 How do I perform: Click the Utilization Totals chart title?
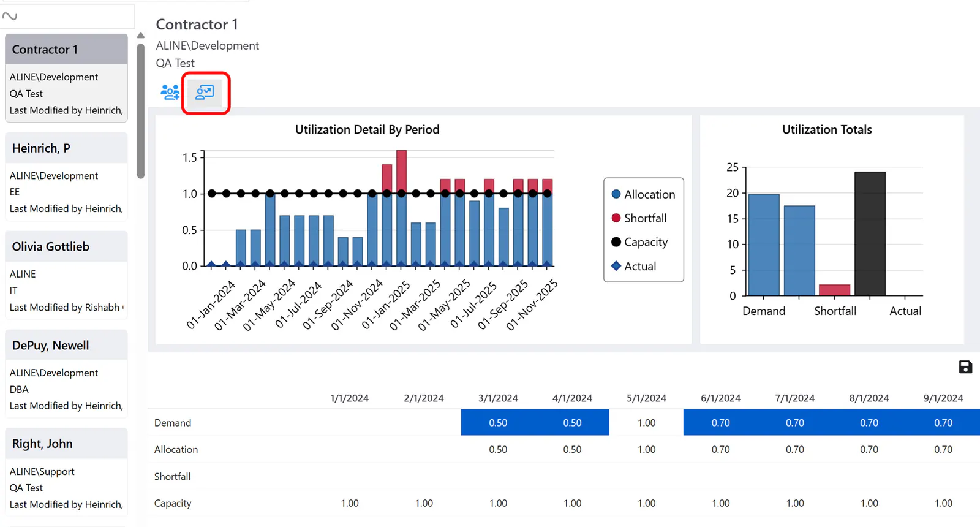pyautogui.click(x=827, y=129)
